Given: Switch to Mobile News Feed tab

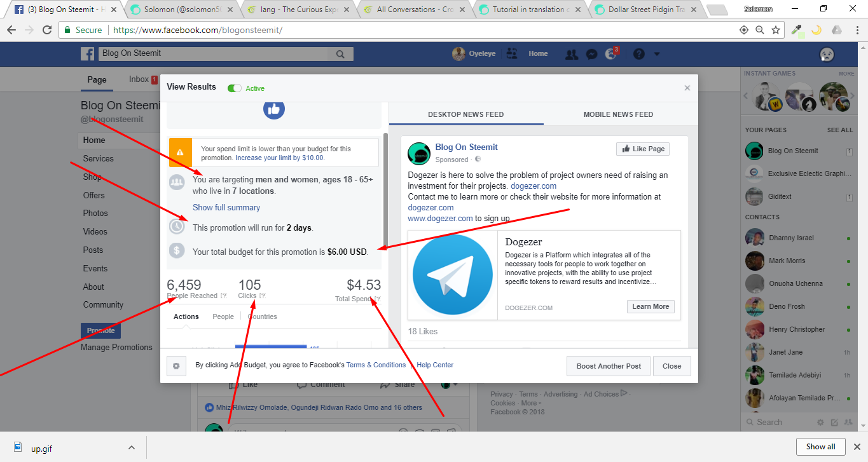Looking at the screenshot, I should [x=618, y=114].
